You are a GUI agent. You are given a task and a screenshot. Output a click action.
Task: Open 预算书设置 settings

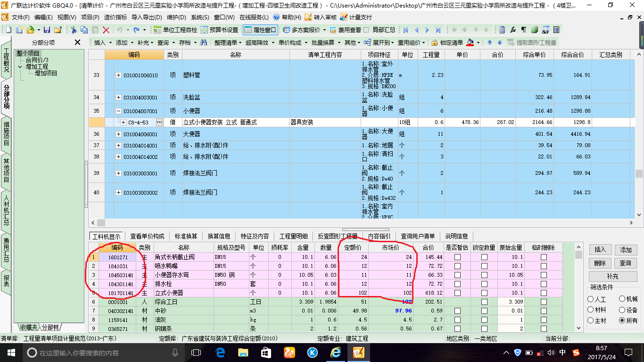(220, 30)
